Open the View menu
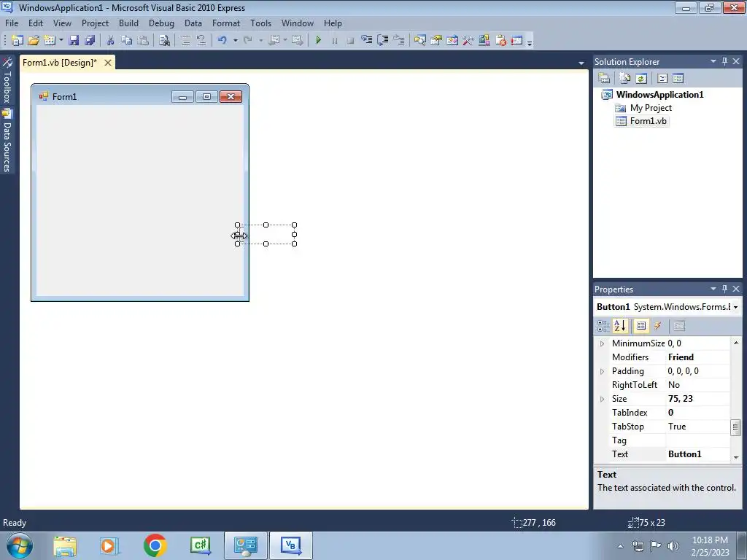 coord(62,23)
